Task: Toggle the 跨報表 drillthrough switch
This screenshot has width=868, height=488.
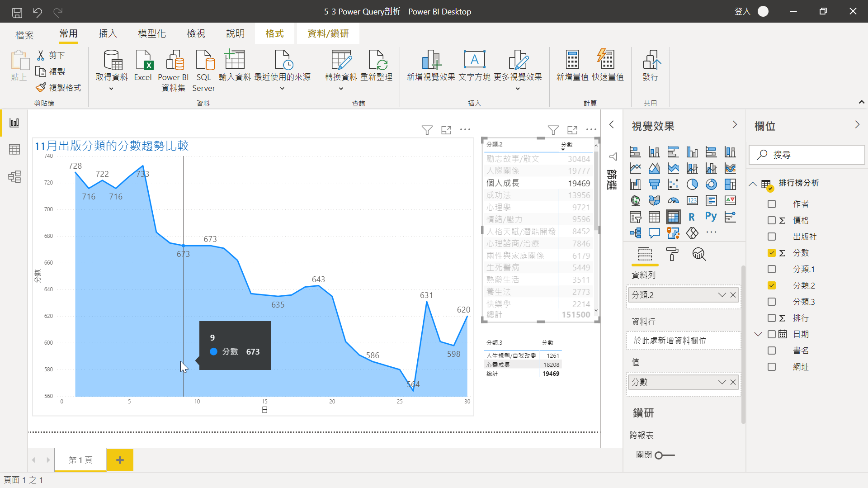Action: 664,455
